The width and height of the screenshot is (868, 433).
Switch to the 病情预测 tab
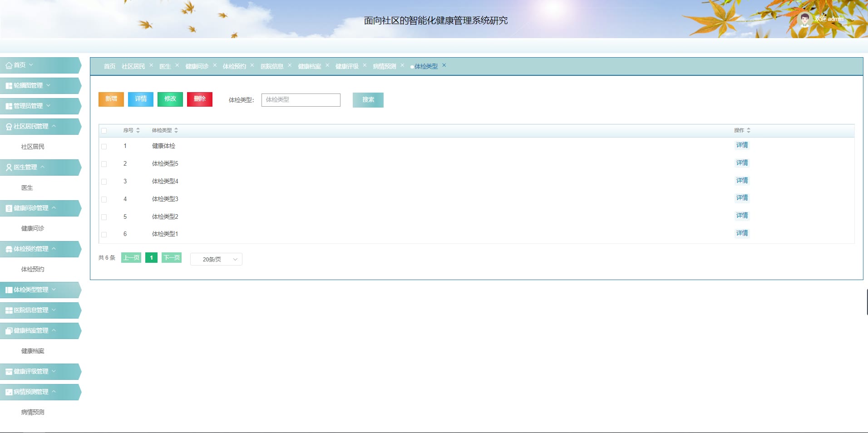point(385,66)
